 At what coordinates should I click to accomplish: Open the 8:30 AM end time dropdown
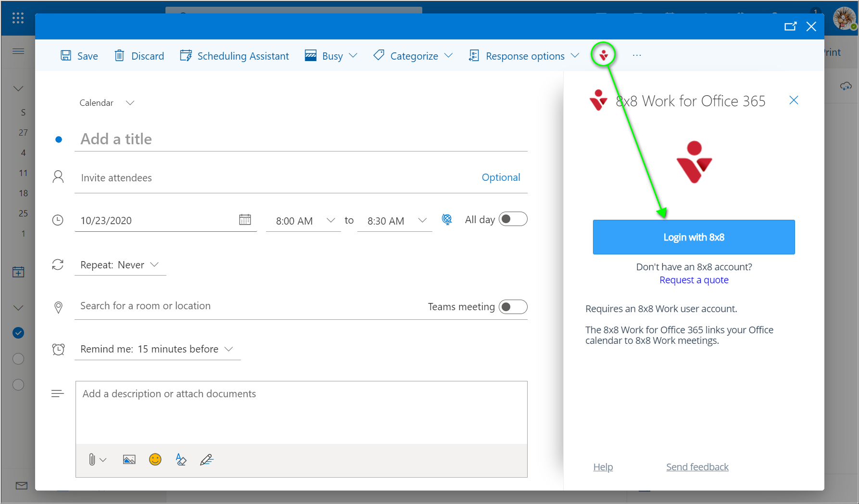coord(395,221)
